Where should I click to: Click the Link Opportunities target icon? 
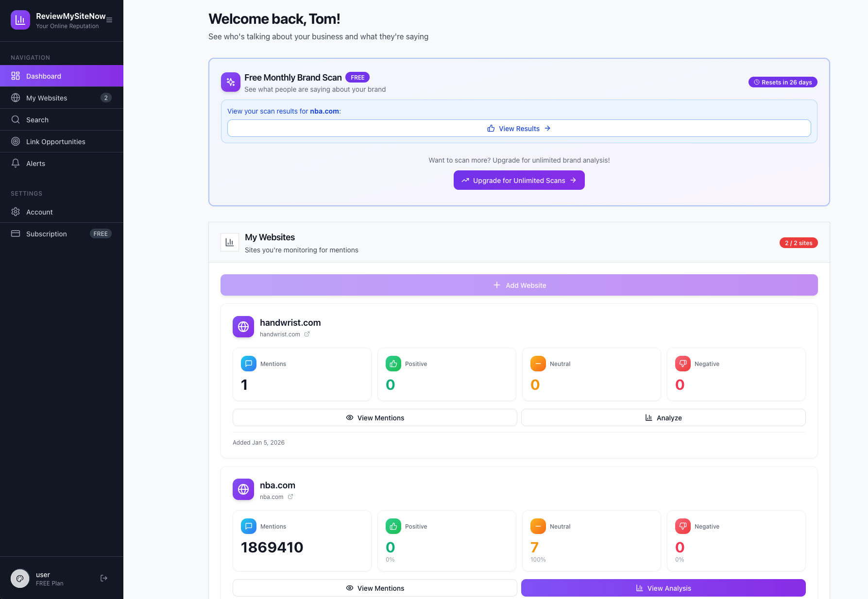15,141
